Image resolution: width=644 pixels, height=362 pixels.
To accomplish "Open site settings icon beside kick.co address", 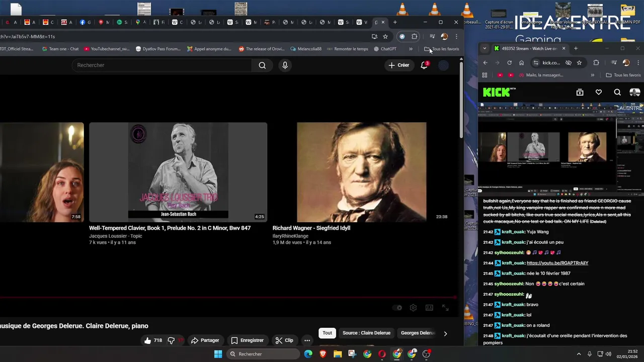I will click(x=536, y=63).
